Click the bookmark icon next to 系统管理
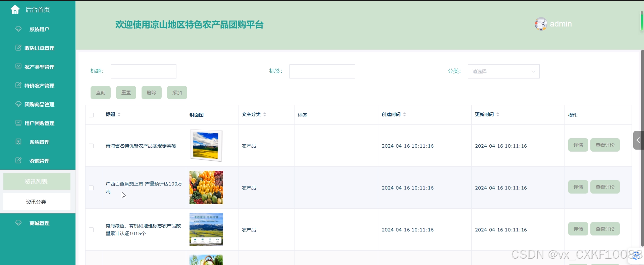The image size is (644, 265). 18,142
